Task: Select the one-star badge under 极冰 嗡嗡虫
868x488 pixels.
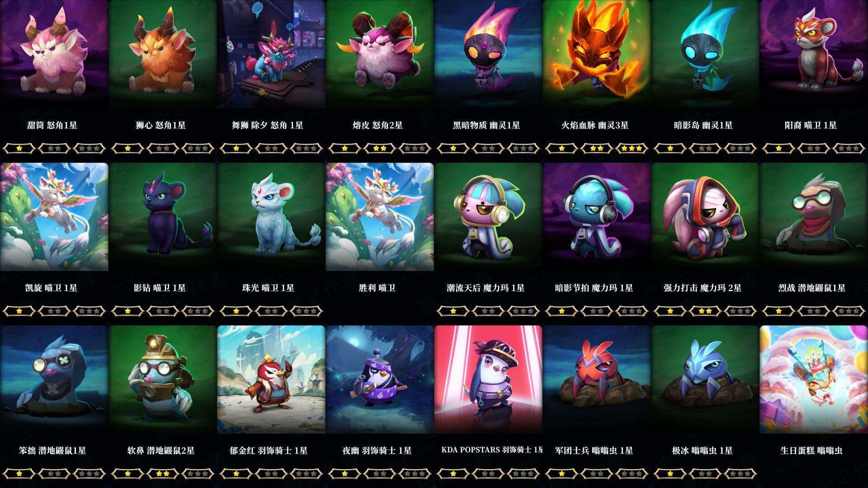Action: [x=670, y=474]
